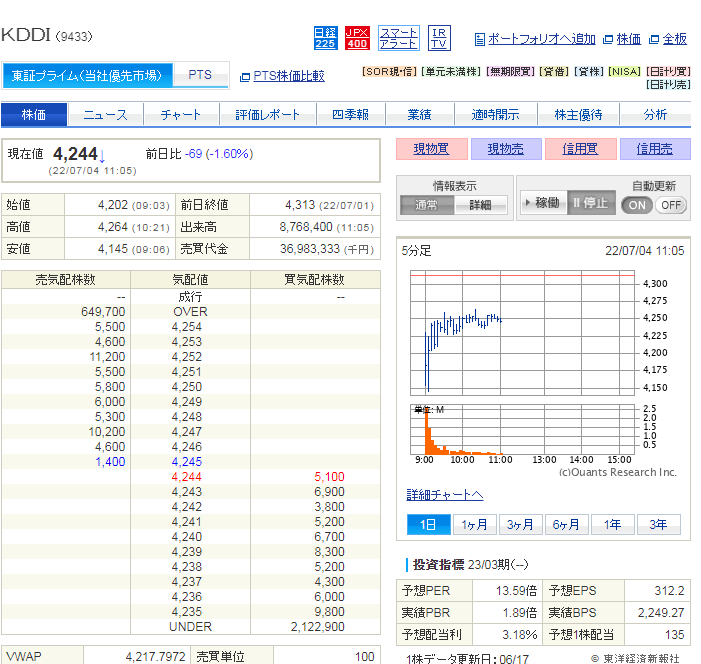
Task: Open the IR TV icon
Action: 439,38
